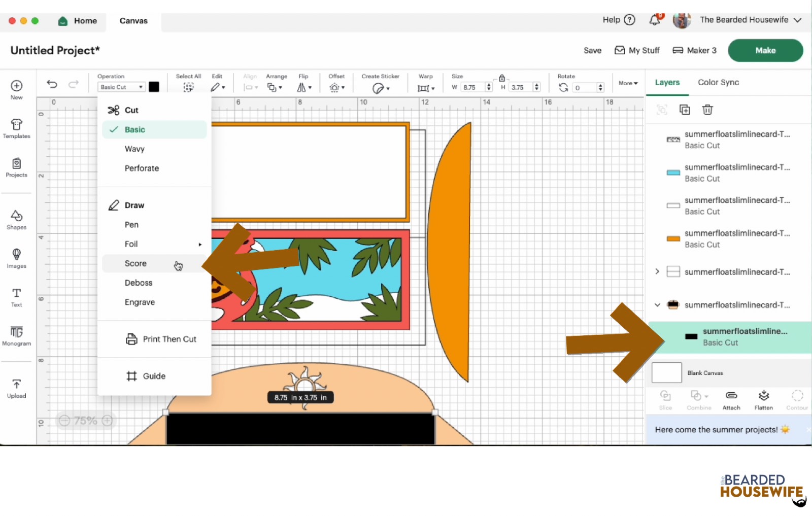812x516 pixels.
Task: Expand the collapsed summerfloats layer group
Action: (x=657, y=272)
